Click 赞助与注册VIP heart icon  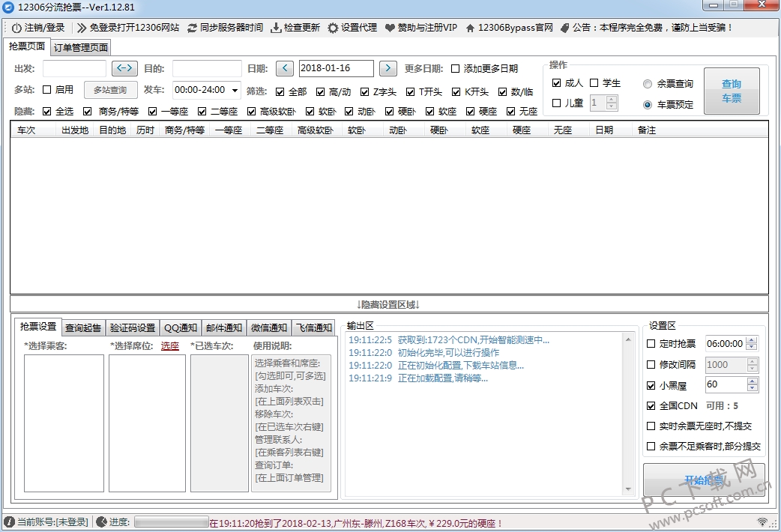pos(390,28)
